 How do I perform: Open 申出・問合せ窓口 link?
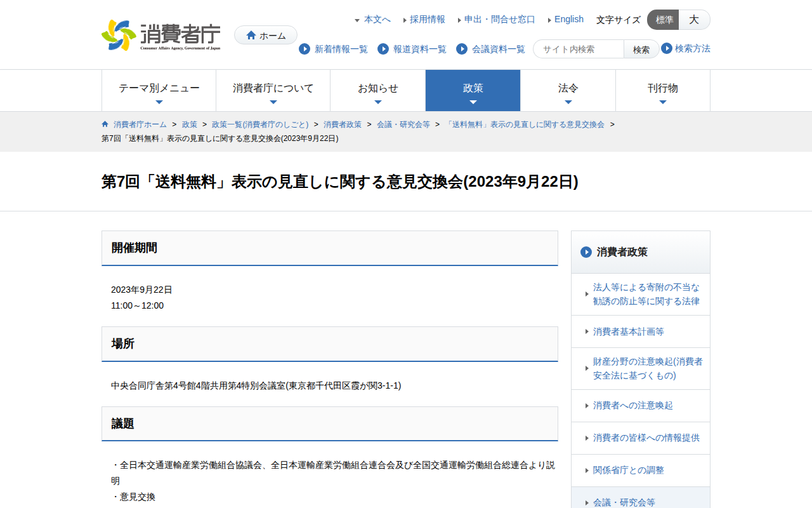[x=500, y=20]
